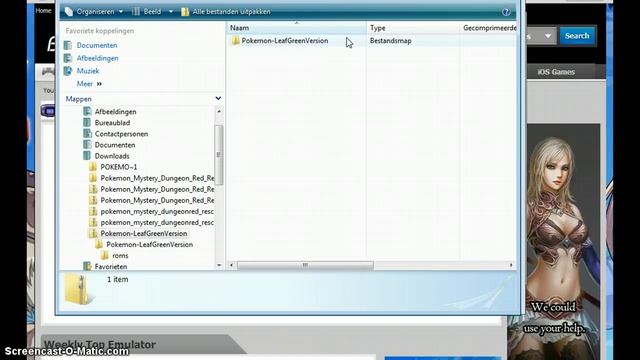Click the folder tree vertical scrollbar thumb
The width and height of the screenshot is (640, 360).
point(219,155)
